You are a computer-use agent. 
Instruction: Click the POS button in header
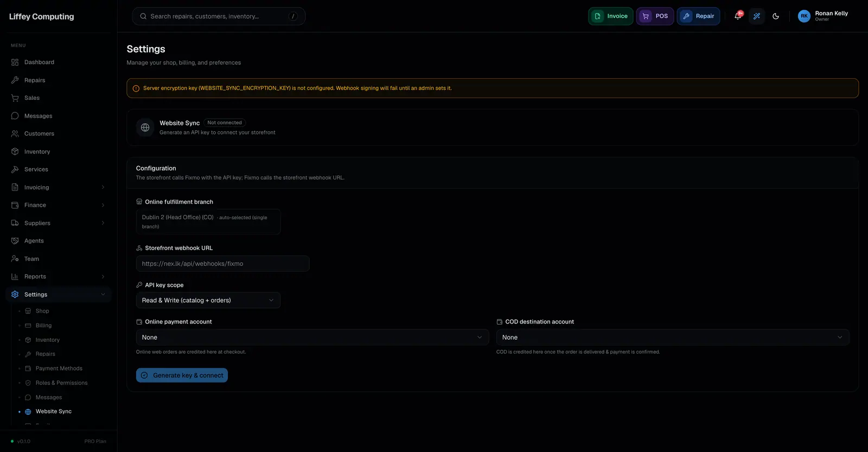(x=655, y=16)
